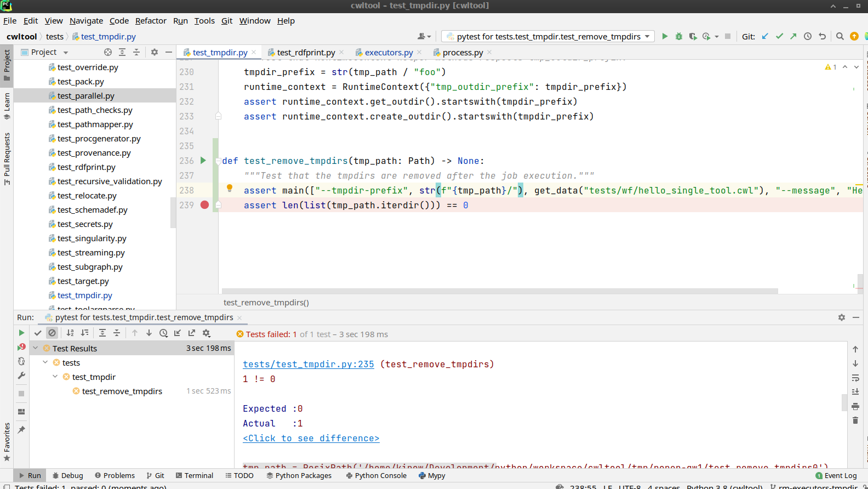Open the Navigate menu

coord(86,21)
